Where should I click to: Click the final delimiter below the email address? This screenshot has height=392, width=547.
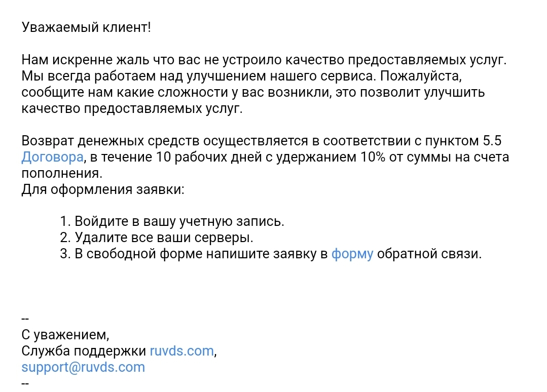pos(25,383)
